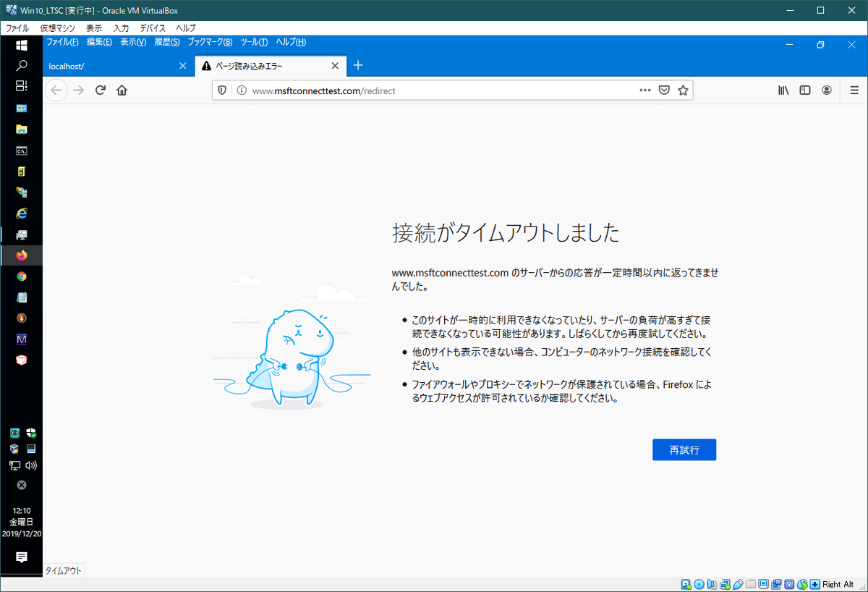Open Firefox ブックマーク(B) menu
Screen dimensions: 868x592
coord(210,42)
